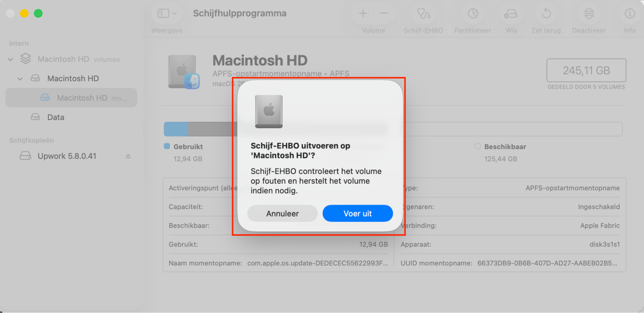Click the Beschikbaar legend swatch

tap(477, 146)
